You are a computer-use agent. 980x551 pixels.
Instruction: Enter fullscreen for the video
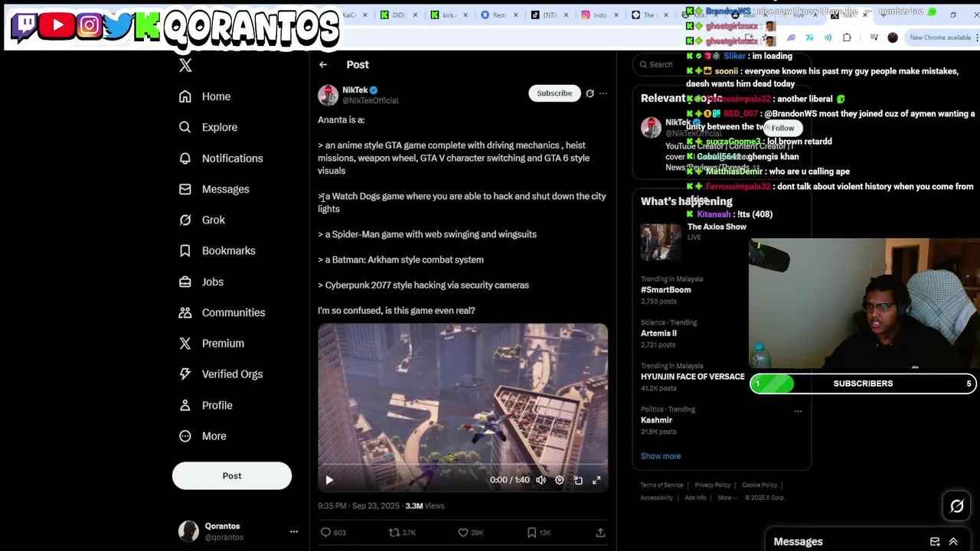pyautogui.click(x=596, y=480)
